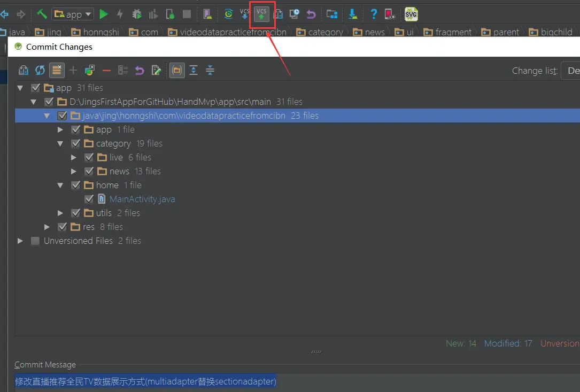Click the Expand All icon in commit toolbar
580x392 pixels.
point(193,70)
